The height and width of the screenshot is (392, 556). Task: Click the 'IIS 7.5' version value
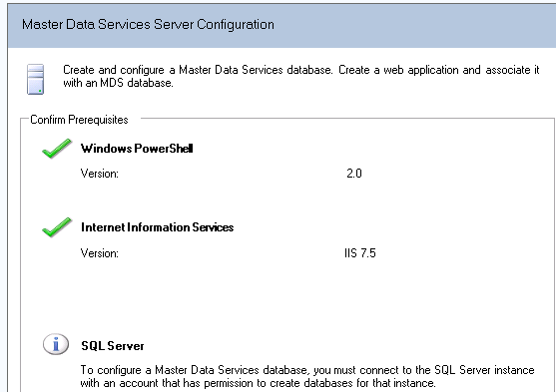pyautogui.click(x=360, y=253)
